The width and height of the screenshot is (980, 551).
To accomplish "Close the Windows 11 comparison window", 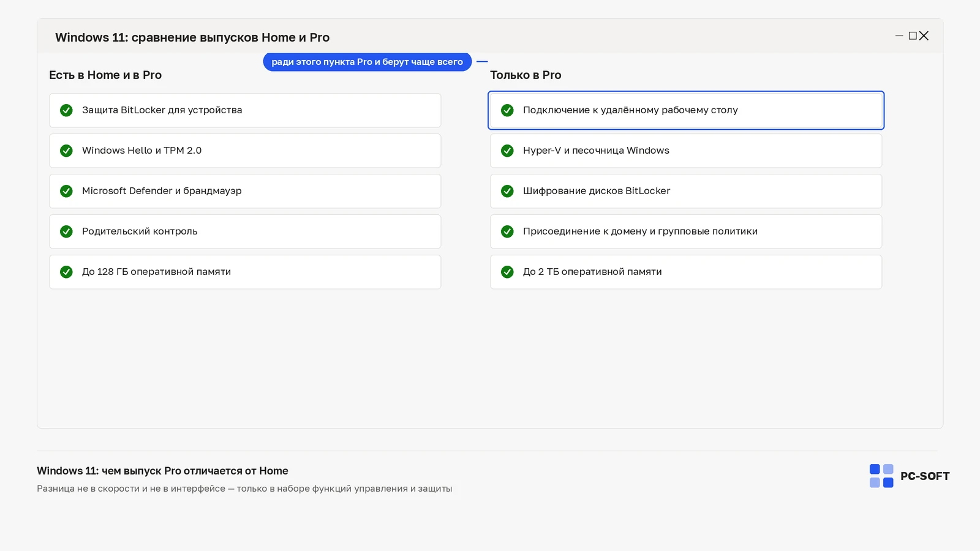I will click(924, 36).
